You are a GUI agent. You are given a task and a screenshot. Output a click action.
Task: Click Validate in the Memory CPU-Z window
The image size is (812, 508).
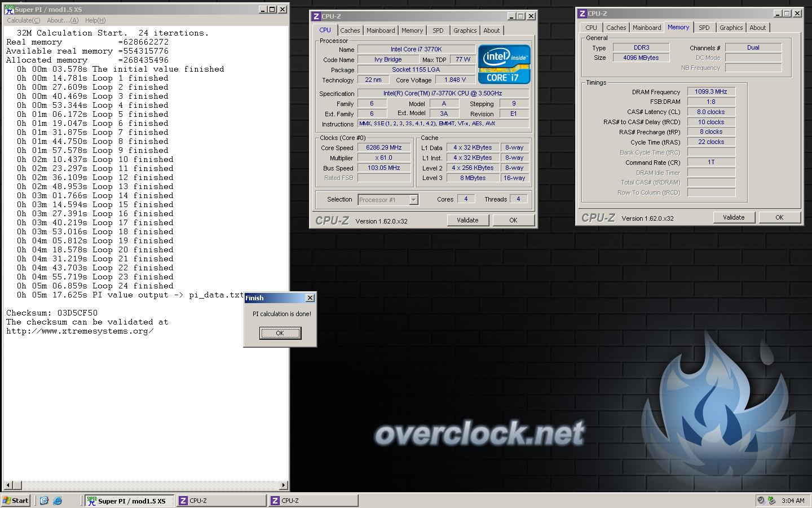point(734,217)
